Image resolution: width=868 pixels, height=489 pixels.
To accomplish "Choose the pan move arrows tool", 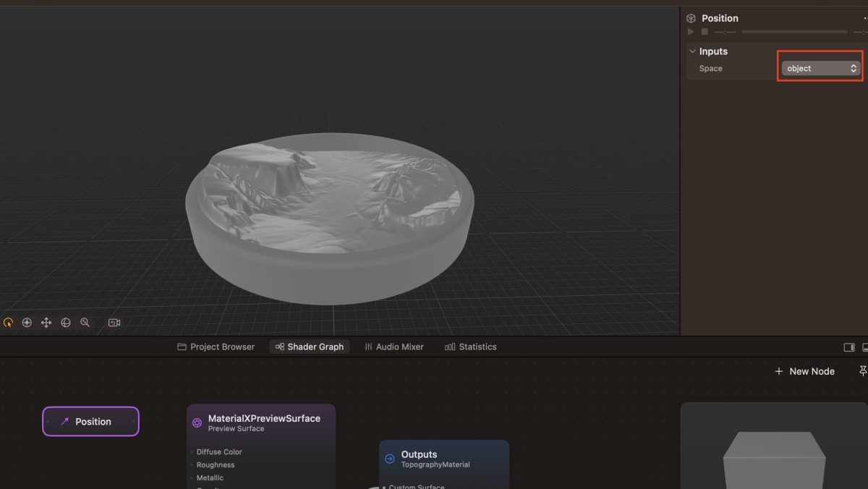I will pos(46,323).
